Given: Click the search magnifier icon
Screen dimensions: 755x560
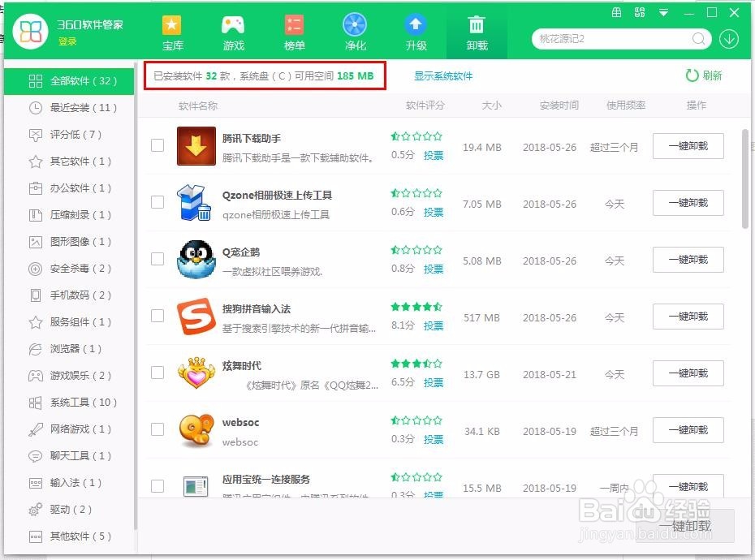Looking at the screenshot, I should click(699, 38).
